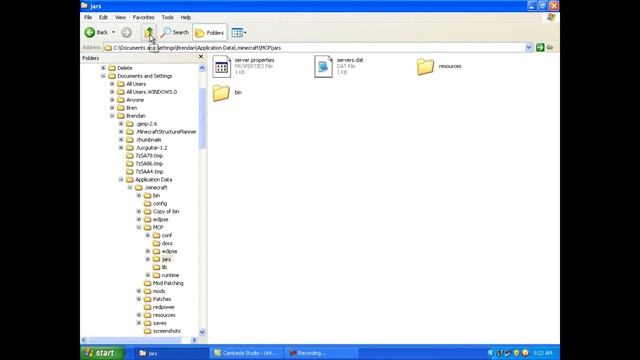The image size is (640, 360).
Task: Go back with the Back arrow button
Action: [x=96, y=32]
